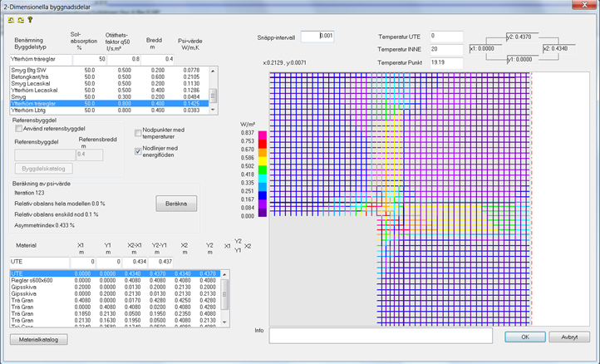Click the X2-X1 field showing 0.434
The width and height of the screenshot is (600, 364).
pyautogui.click(x=135, y=262)
